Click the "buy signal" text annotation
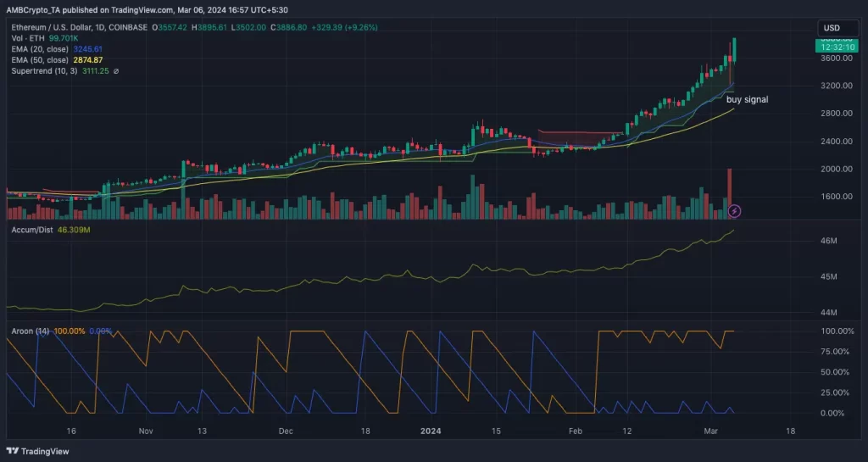 click(x=748, y=99)
